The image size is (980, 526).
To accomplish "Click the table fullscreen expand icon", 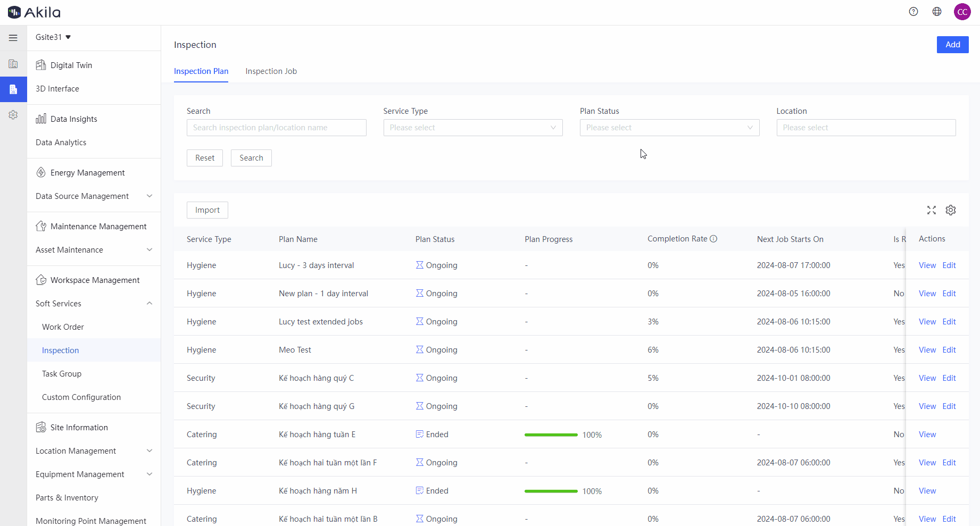I will (x=931, y=210).
